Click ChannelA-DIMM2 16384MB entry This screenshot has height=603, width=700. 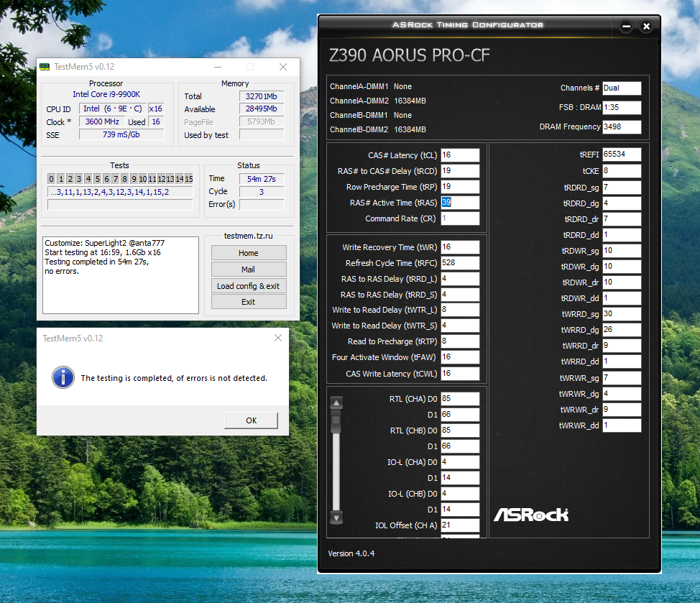pyautogui.click(x=378, y=101)
